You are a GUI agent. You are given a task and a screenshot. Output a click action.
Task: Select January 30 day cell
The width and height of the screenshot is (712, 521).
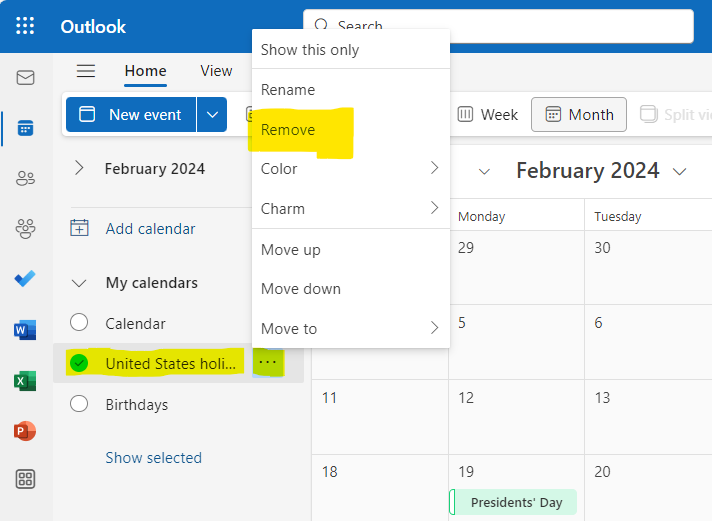point(648,267)
